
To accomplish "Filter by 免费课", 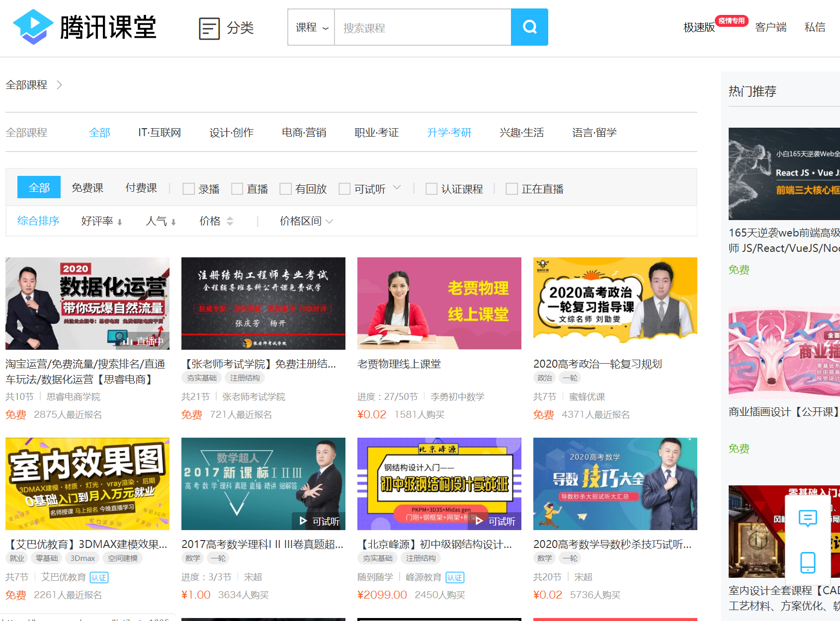I will [x=87, y=188].
